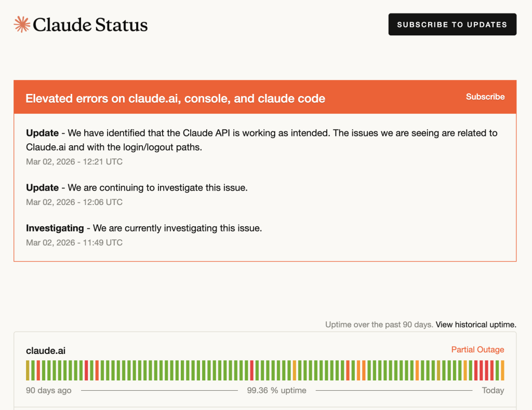Open View historical uptime
Viewport: 532px width, 410px height.
pos(475,324)
